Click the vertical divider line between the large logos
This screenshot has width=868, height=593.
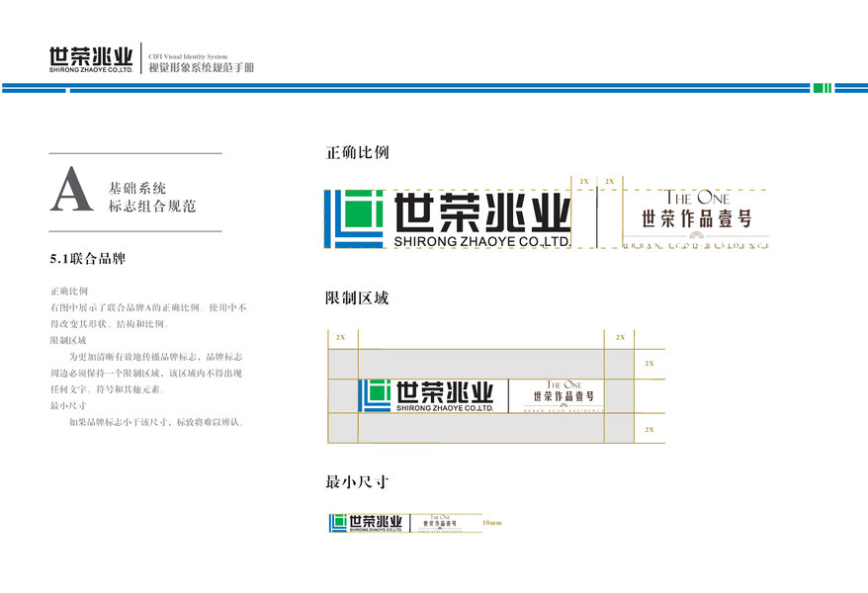(x=597, y=217)
